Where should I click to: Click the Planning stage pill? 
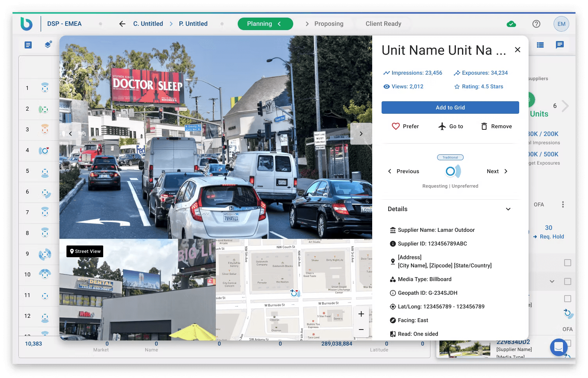tap(265, 24)
